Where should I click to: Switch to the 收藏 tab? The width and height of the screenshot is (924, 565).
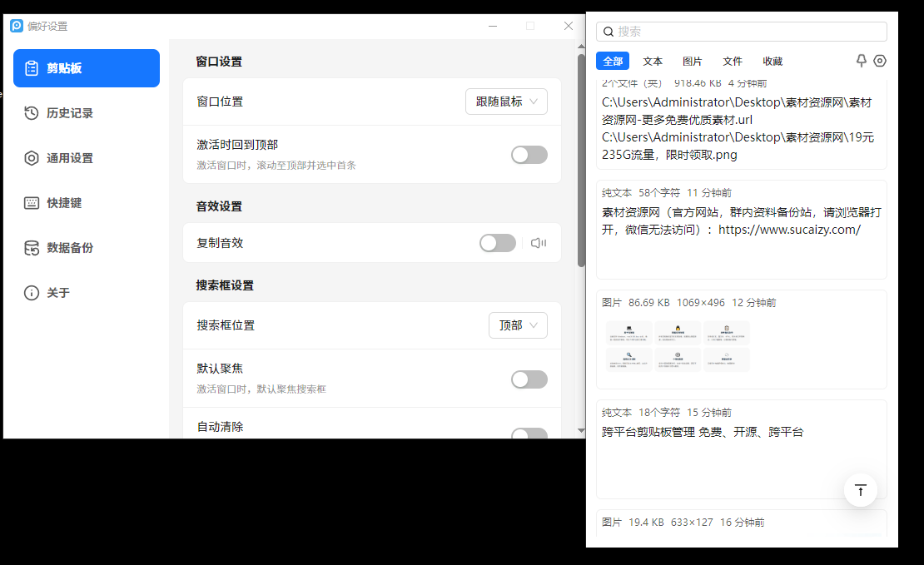(771, 61)
